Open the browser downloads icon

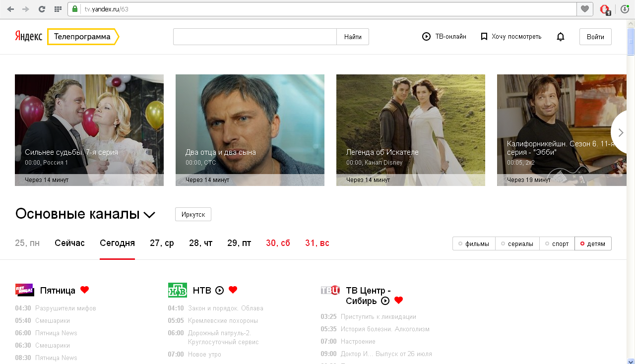pos(625,9)
